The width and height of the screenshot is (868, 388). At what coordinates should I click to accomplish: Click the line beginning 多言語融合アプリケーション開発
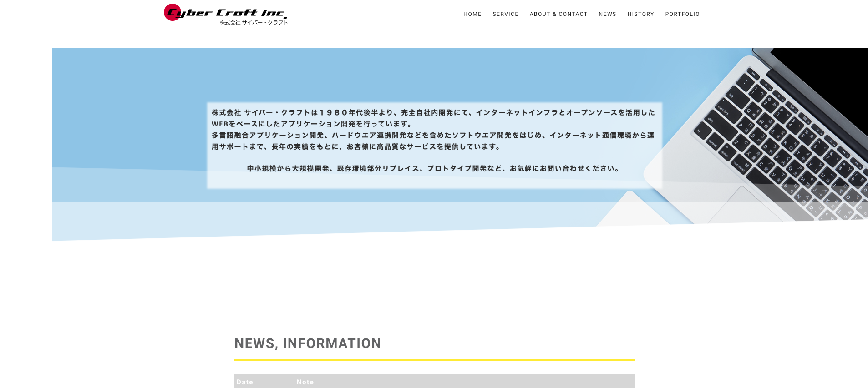click(x=433, y=135)
